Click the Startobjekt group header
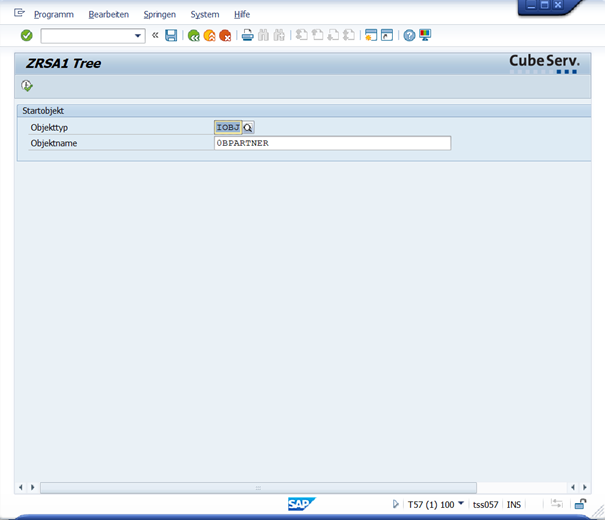Image resolution: width=605 pixels, height=520 pixels. 43,111
